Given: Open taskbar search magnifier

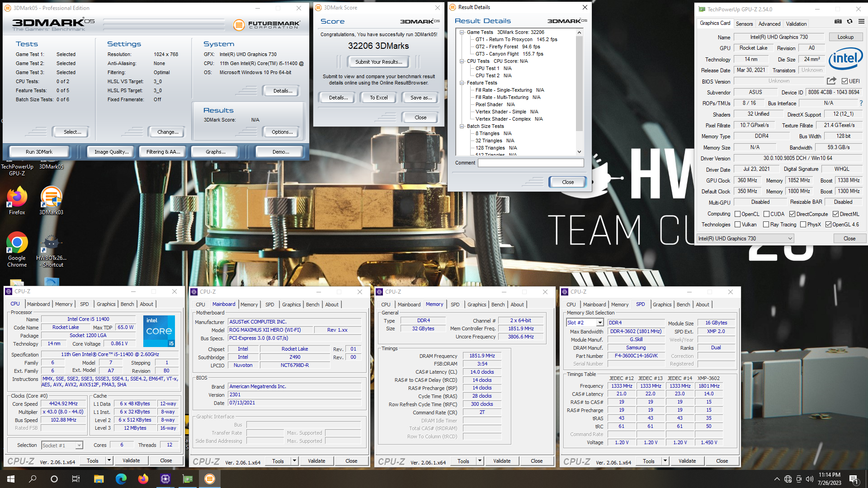Looking at the screenshot, I should (33, 479).
